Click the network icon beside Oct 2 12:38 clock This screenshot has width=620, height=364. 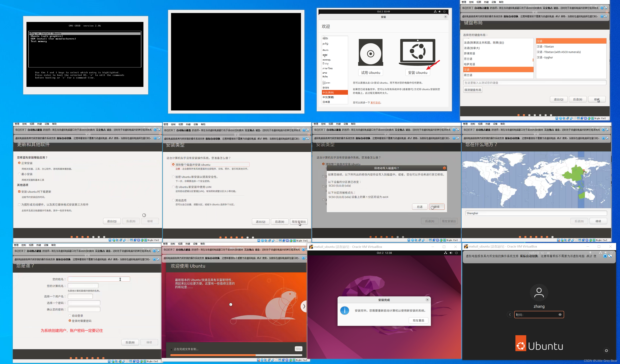[x=446, y=253]
